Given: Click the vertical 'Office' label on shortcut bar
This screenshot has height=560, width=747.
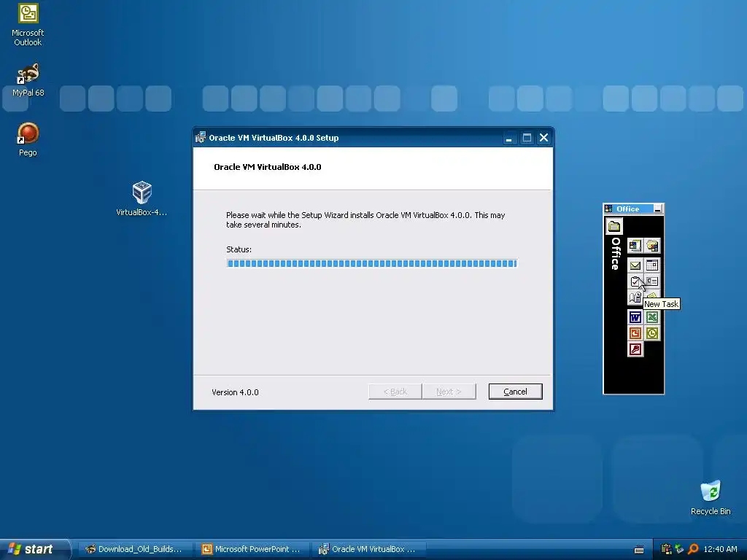Looking at the screenshot, I should pos(616,253).
